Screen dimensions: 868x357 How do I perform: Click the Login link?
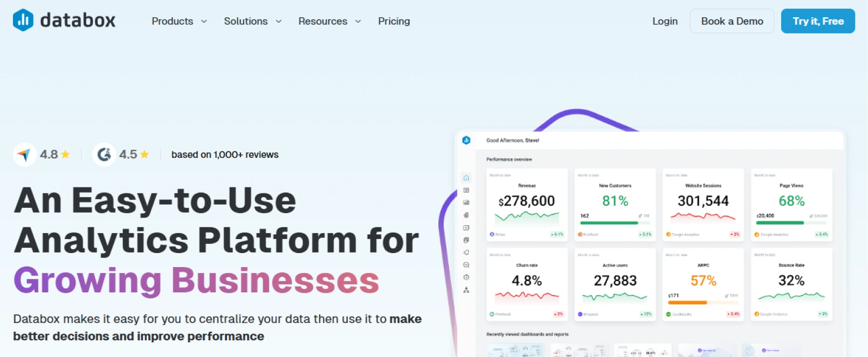(x=665, y=21)
